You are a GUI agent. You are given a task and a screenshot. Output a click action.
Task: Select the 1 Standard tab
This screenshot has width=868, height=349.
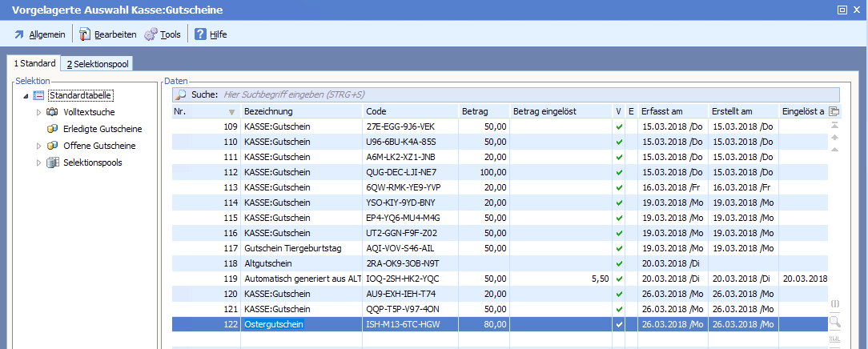[x=34, y=63]
